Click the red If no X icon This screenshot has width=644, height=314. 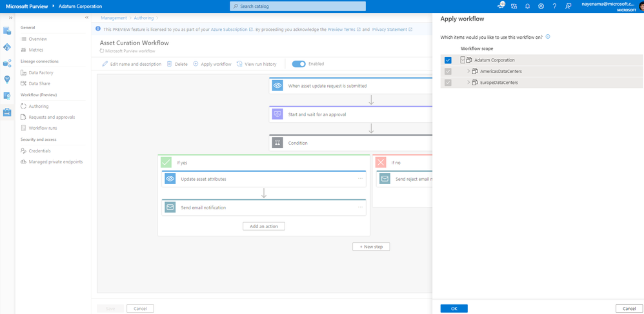pos(381,162)
